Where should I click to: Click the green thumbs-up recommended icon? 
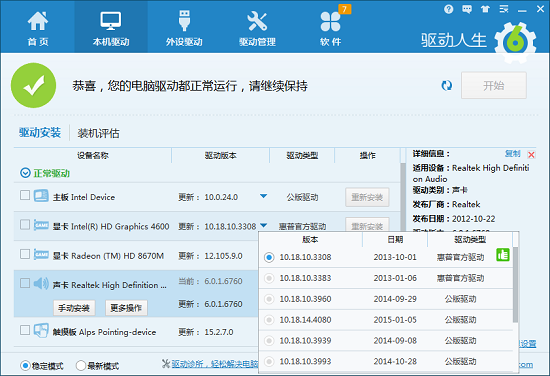coord(503,255)
